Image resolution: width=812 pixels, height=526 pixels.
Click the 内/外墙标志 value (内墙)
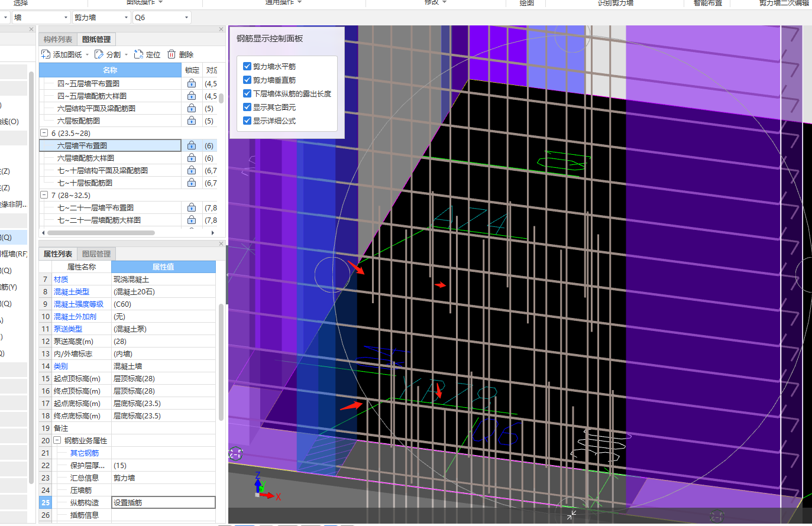pos(163,353)
